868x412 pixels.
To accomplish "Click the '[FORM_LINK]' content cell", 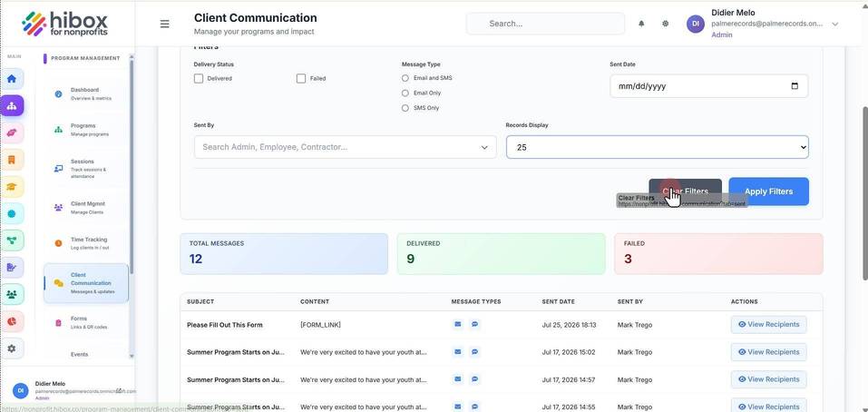I will (x=320, y=325).
